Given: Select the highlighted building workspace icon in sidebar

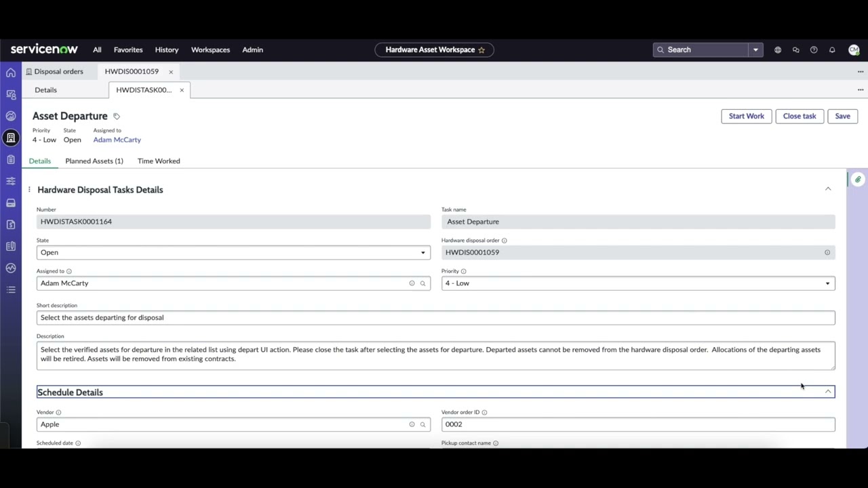Looking at the screenshot, I should tap(10, 138).
